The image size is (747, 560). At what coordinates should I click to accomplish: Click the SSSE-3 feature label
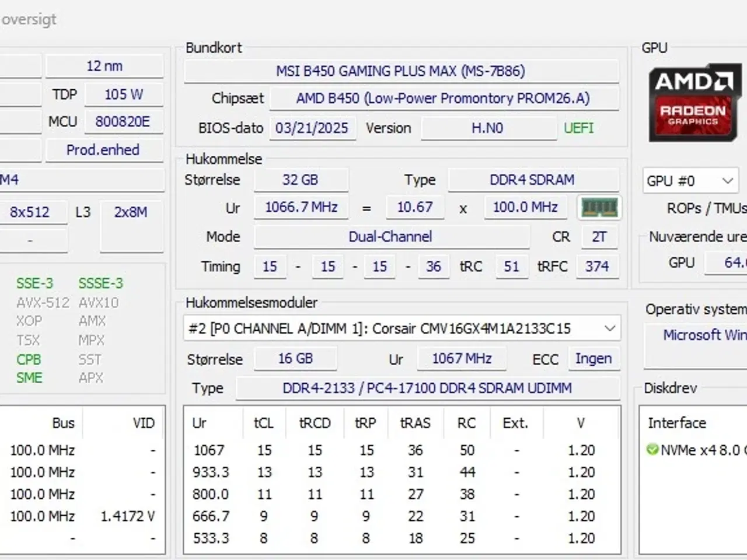point(101,283)
